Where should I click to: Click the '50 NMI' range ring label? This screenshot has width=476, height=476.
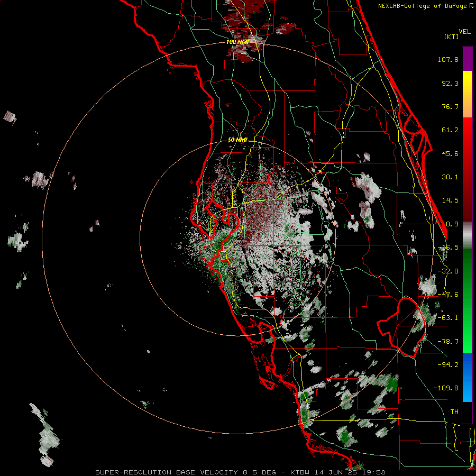pos(237,140)
